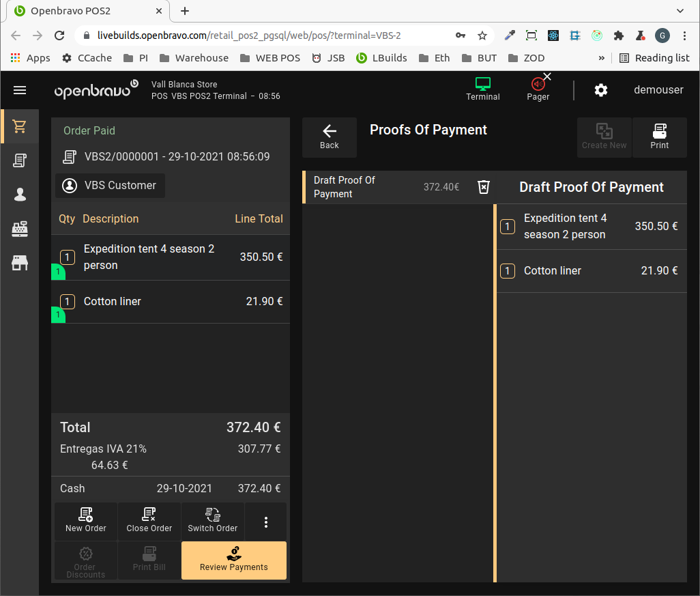Click the Print Bill button
Image resolution: width=700 pixels, height=596 pixels.
[x=149, y=560]
